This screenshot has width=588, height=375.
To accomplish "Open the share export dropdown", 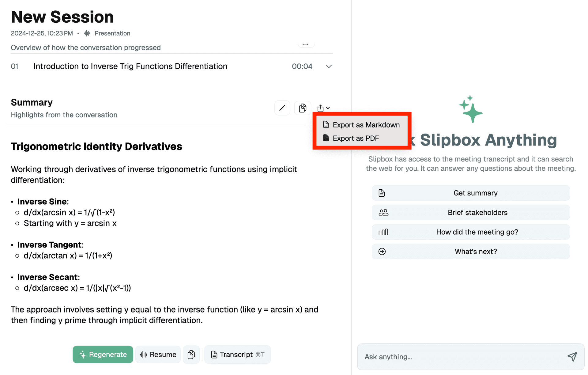I will tap(323, 108).
